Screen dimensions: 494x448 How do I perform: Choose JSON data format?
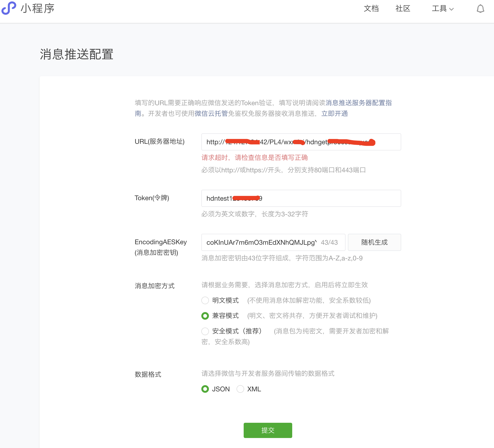click(x=205, y=389)
